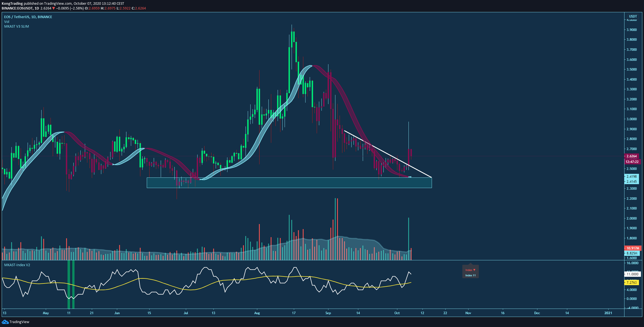The height and width of the screenshot is (327, 644).
Task: Click the 0.0000 index axis label
Action: click(x=631, y=299)
